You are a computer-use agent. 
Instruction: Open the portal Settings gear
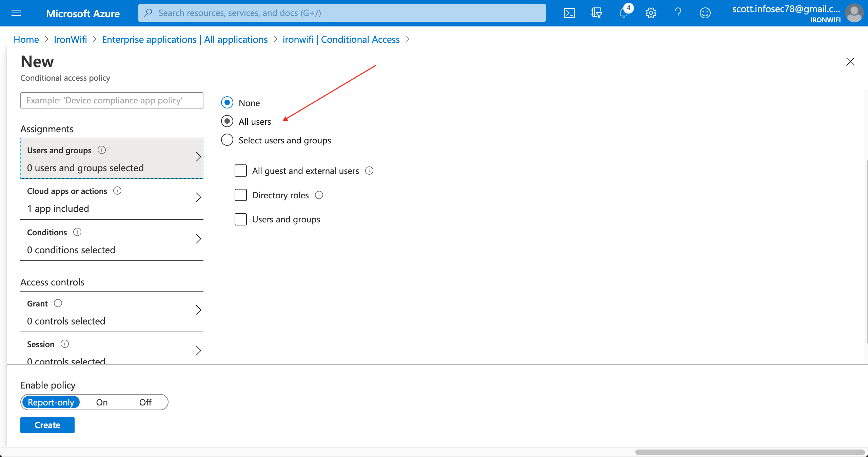tap(651, 13)
